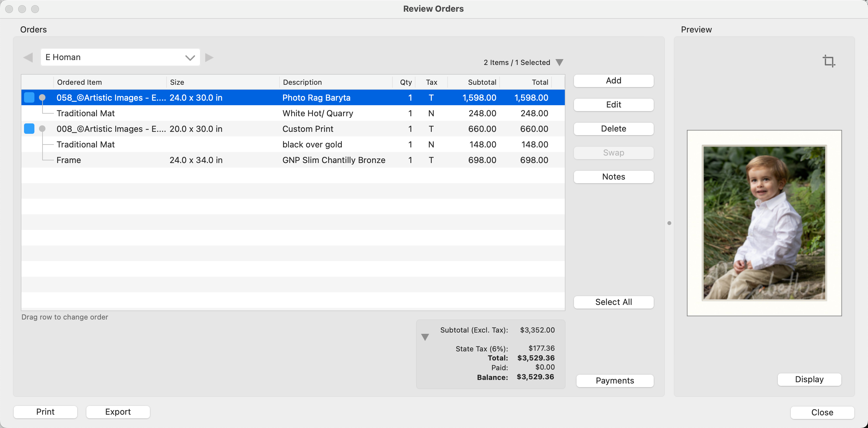
Task: Click gray dot on 008 order row
Action: (x=42, y=129)
